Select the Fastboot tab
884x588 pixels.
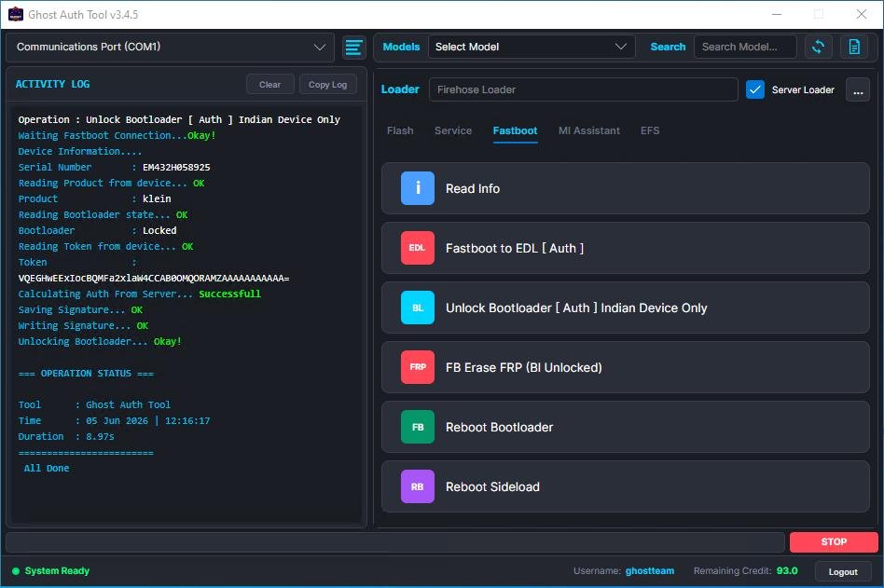(515, 130)
